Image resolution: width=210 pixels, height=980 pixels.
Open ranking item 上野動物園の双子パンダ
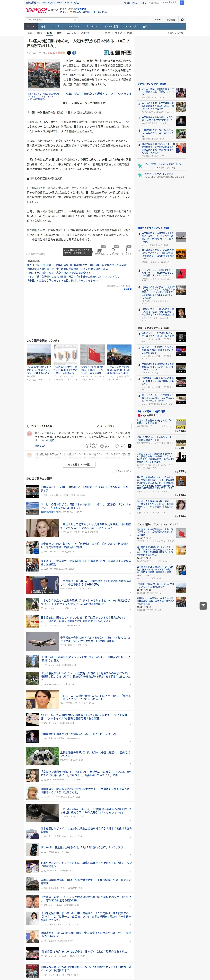158,133
